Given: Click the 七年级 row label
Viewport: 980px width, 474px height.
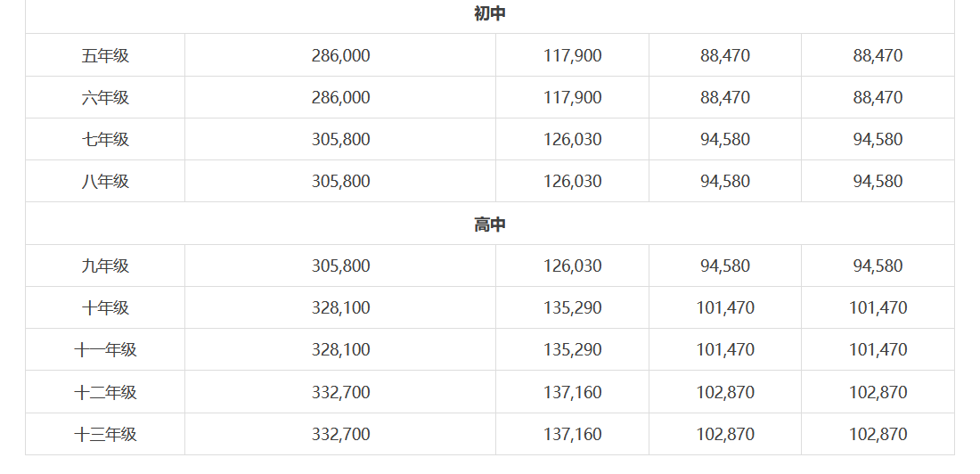Looking at the screenshot, I should (105, 139).
